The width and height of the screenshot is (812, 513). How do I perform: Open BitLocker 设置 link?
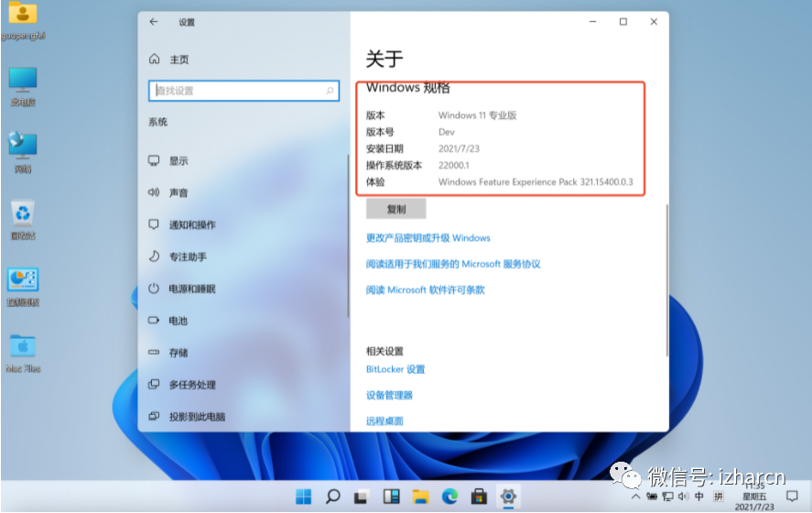(395, 369)
